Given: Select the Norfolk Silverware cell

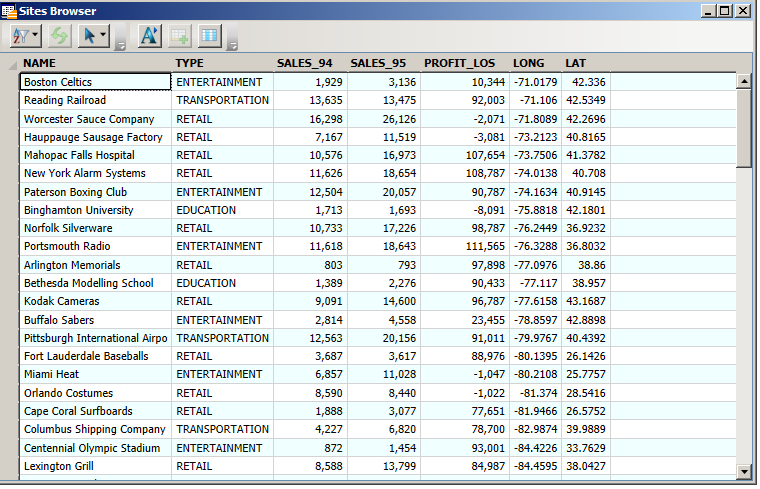Looking at the screenshot, I should point(95,228).
